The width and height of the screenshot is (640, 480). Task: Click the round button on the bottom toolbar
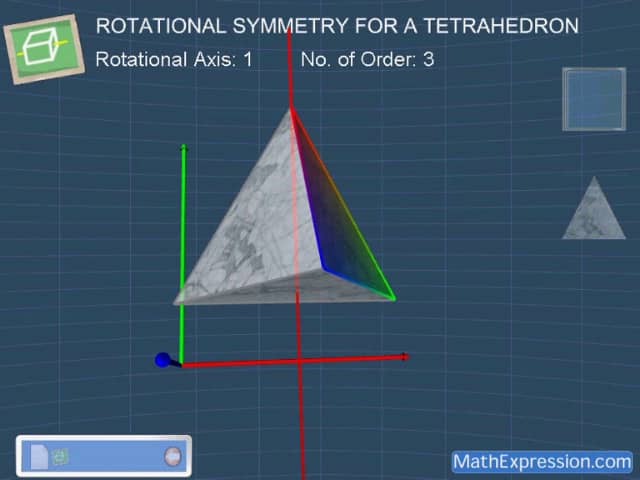(x=173, y=456)
